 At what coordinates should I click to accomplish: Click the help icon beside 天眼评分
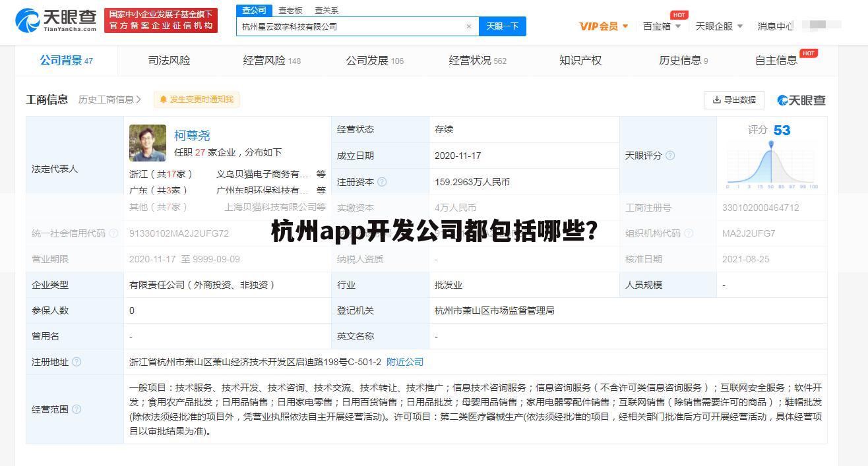[670, 156]
